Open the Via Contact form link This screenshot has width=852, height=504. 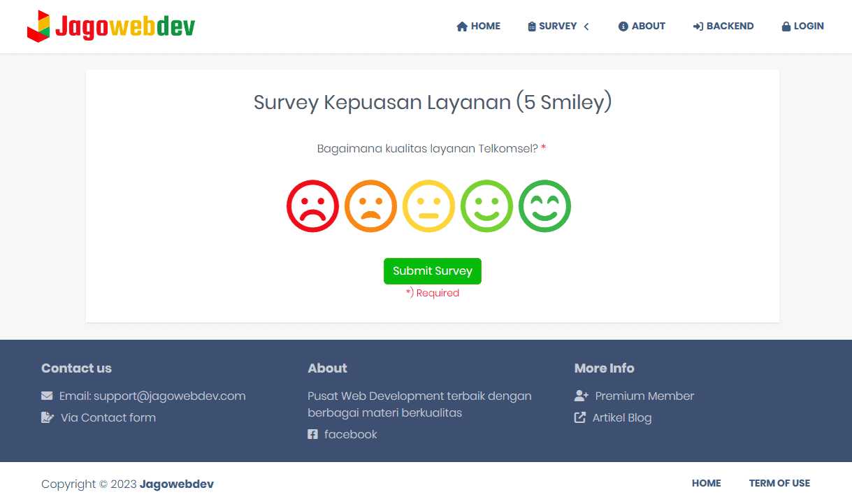108,417
